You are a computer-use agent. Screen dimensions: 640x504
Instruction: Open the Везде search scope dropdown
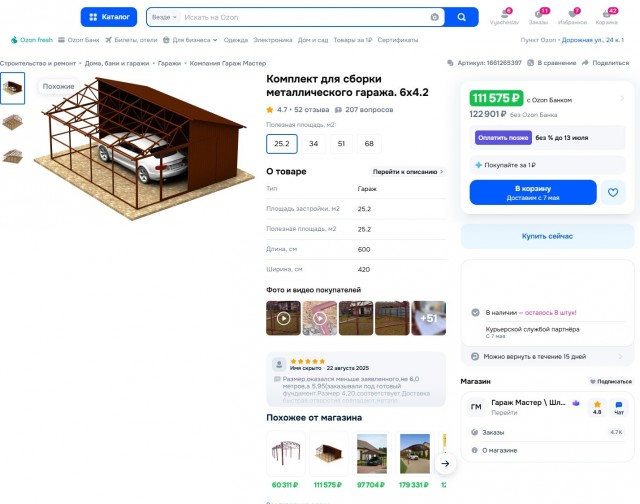(x=164, y=17)
